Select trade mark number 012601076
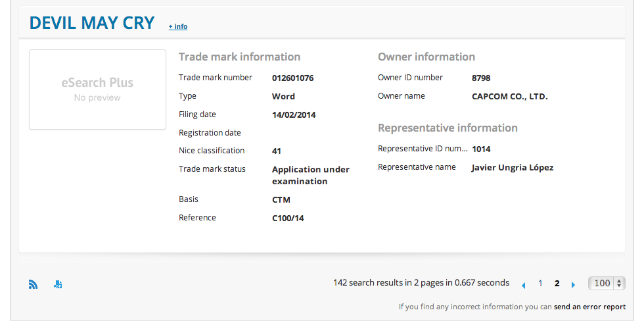 coord(293,78)
